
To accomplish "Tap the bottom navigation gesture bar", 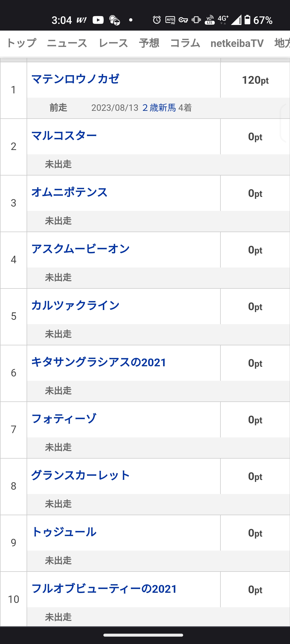I will [143, 635].
